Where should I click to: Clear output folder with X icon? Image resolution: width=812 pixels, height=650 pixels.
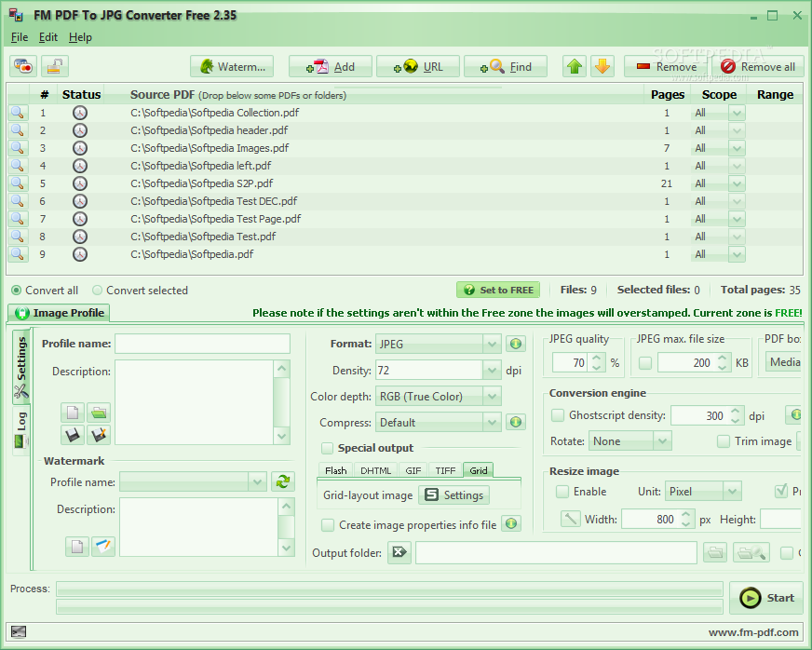(x=399, y=552)
